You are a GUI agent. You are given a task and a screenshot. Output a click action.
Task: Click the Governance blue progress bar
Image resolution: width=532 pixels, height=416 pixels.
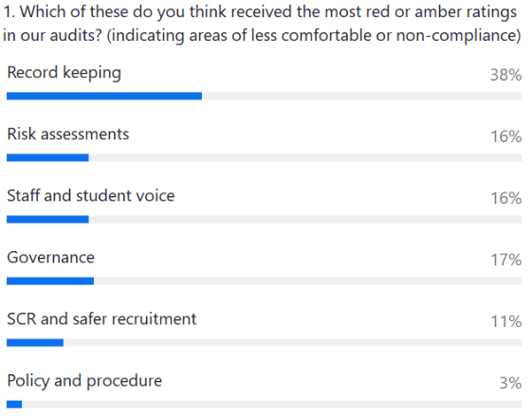(50, 281)
